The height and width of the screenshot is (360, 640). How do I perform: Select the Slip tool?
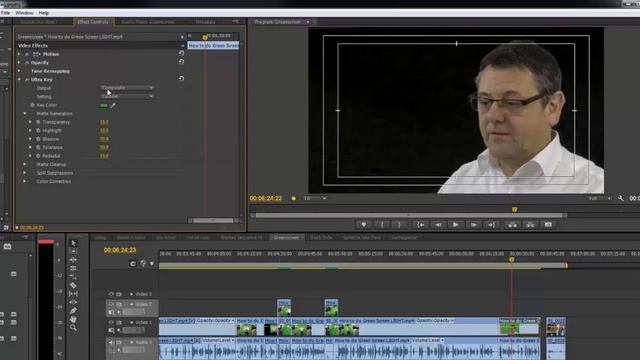click(73, 293)
